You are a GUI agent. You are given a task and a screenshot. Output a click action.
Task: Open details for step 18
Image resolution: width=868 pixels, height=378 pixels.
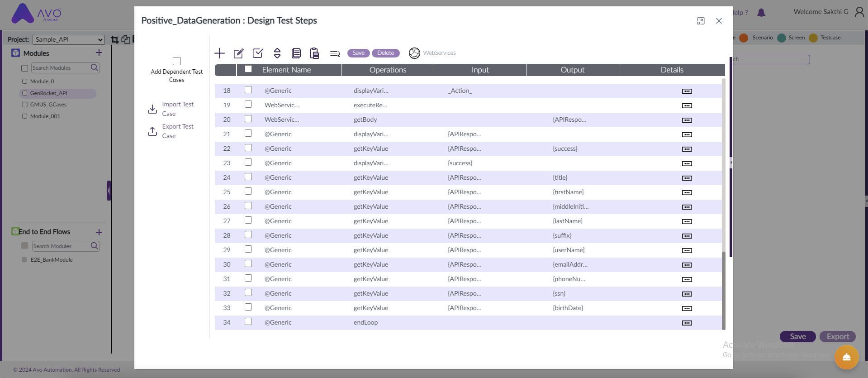point(687,91)
